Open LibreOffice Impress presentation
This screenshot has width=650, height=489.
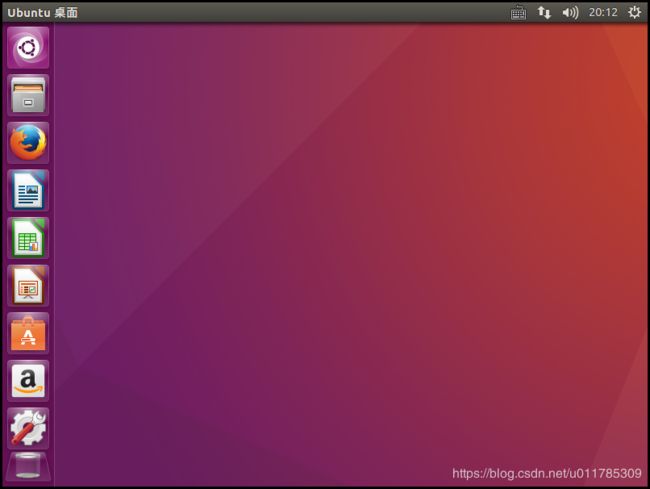point(28,286)
